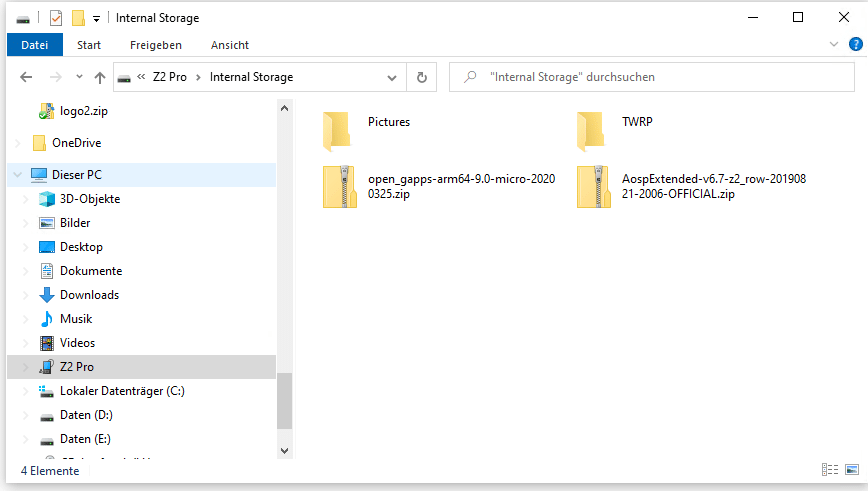Expand the 3D-Objekte tree node
868x491 pixels.
25,199
